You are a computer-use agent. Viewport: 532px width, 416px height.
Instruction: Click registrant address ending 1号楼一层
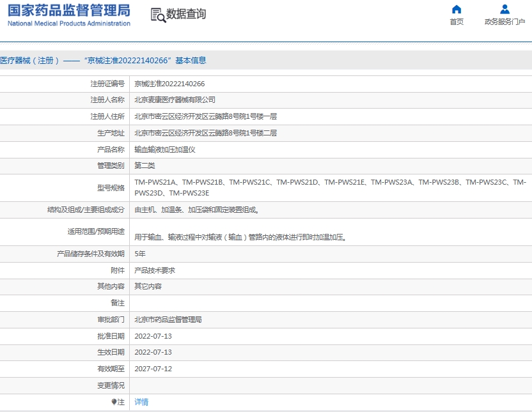206,116
